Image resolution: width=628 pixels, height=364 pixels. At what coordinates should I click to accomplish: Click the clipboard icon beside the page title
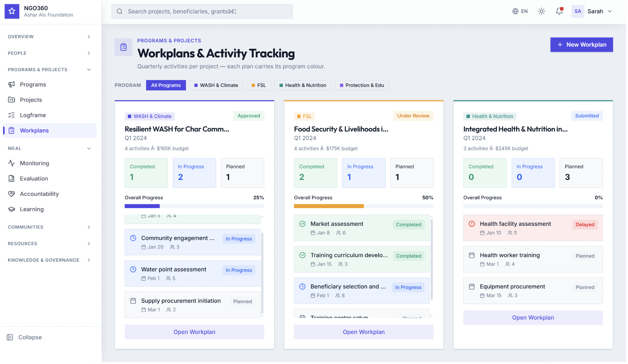pyautogui.click(x=124, y=47)
